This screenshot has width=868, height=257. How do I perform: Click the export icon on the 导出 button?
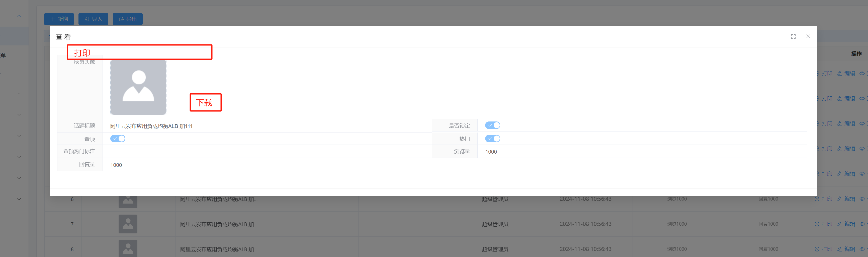(x=121, y=19)
